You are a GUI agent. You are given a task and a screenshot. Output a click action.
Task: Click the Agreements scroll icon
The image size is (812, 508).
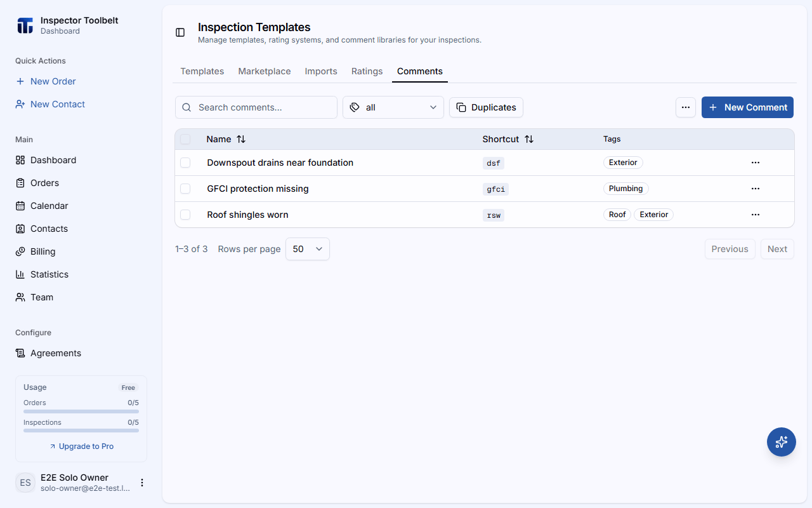(x=20, y=353)
